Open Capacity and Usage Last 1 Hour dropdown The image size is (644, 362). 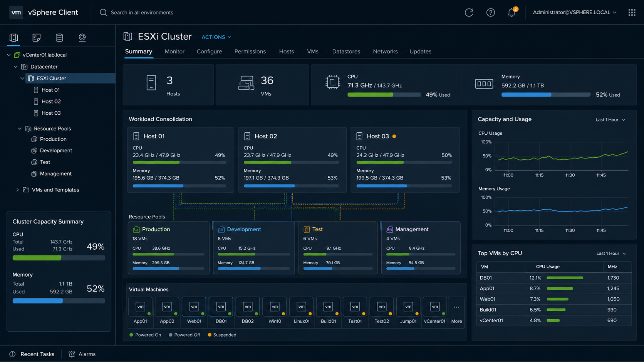click(x=610, y=120)
